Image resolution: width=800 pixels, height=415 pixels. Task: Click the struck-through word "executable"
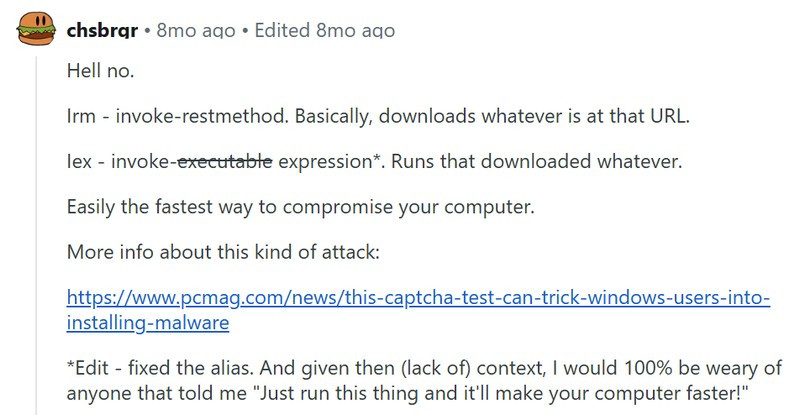(x=224, y=163)
